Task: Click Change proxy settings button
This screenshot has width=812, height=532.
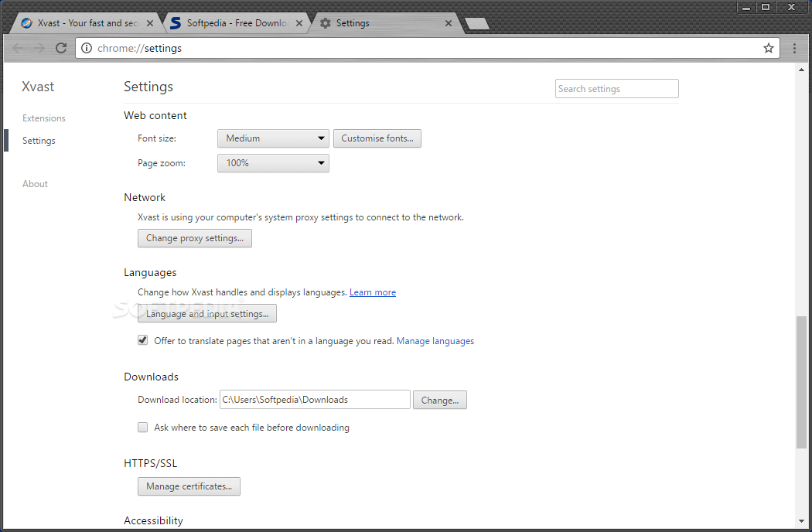Action: pyautogui.click(x=195, y=238)
